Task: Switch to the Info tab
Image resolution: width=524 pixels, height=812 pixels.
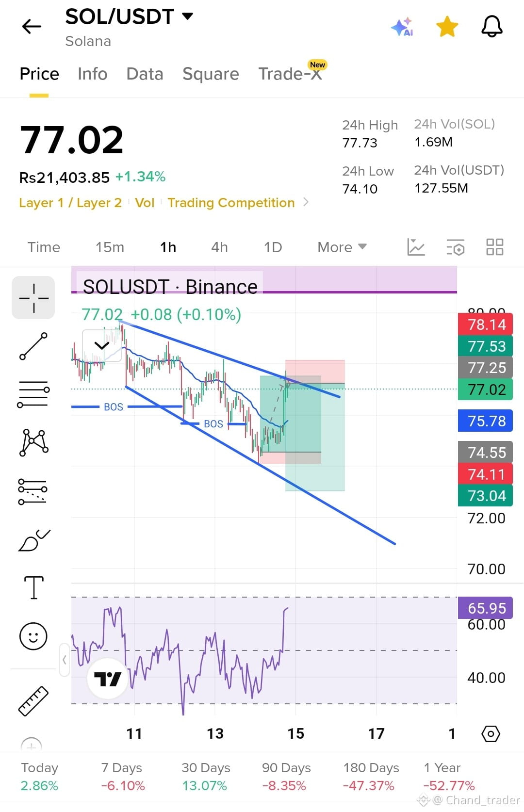Action: pyautogui.click(x=92, y=74)
